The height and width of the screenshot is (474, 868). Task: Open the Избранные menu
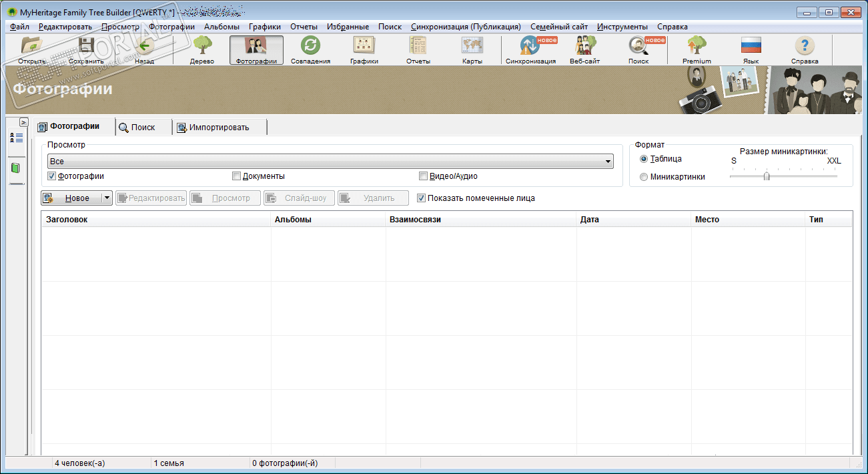pos(348,27)
